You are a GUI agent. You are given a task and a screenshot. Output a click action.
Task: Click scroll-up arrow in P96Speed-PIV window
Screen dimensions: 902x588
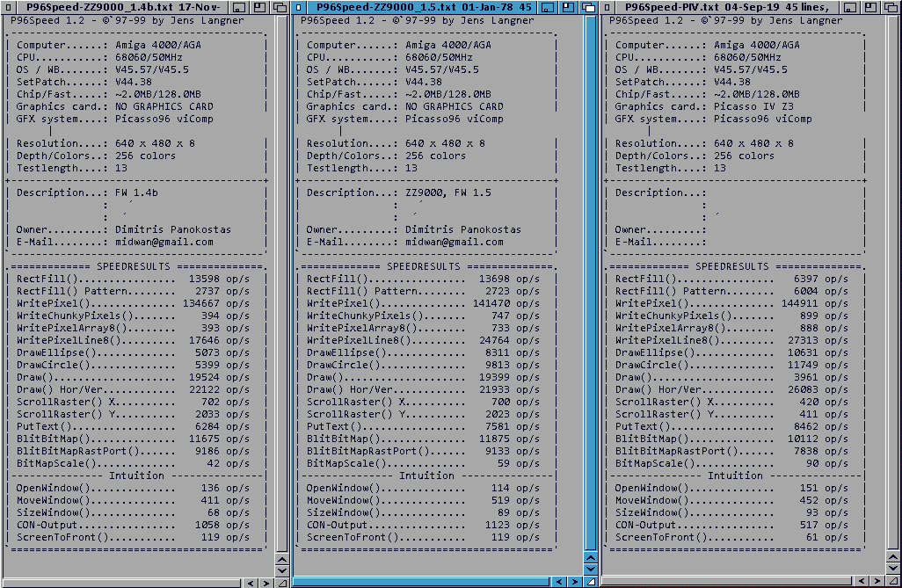tap(893, 557)
